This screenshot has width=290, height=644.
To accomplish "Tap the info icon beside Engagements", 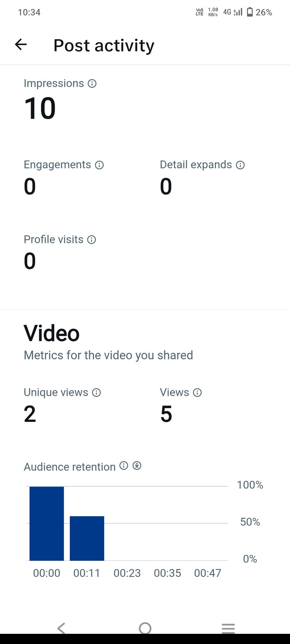I will point(99,165).
